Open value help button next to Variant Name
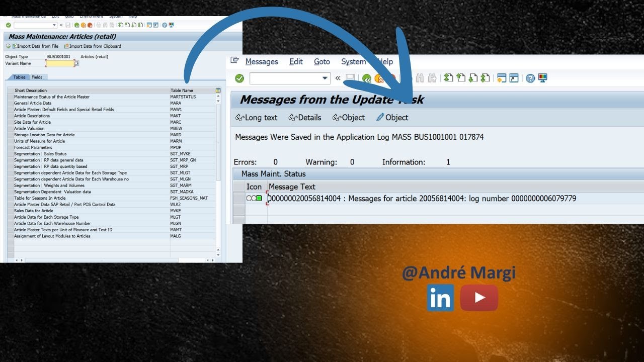 [x=76, y=63]
